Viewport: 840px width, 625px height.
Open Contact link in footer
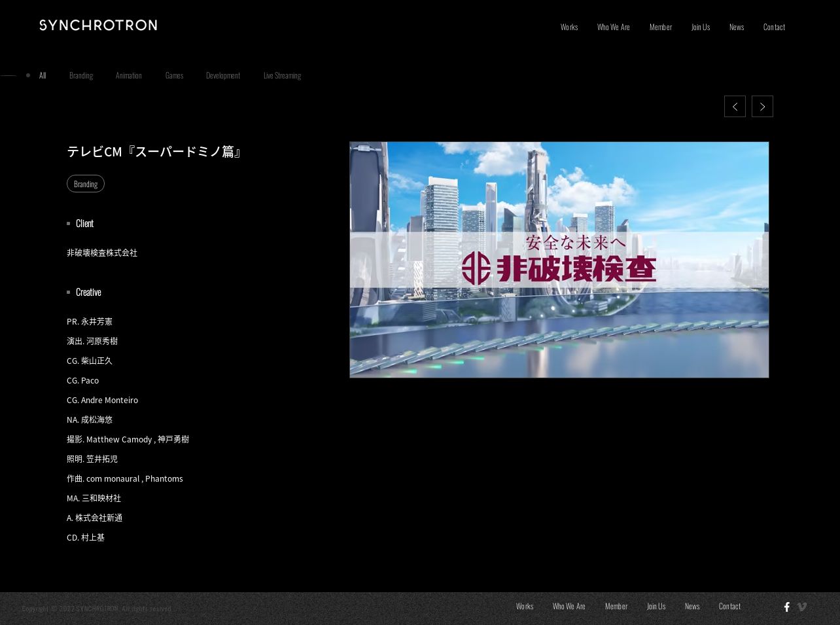729,606
